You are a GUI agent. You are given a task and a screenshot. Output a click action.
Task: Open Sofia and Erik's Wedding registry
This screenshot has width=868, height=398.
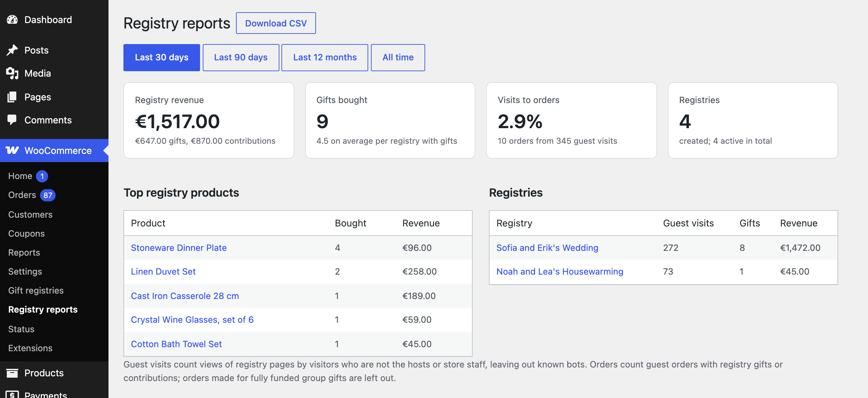(x=547, y=248)
